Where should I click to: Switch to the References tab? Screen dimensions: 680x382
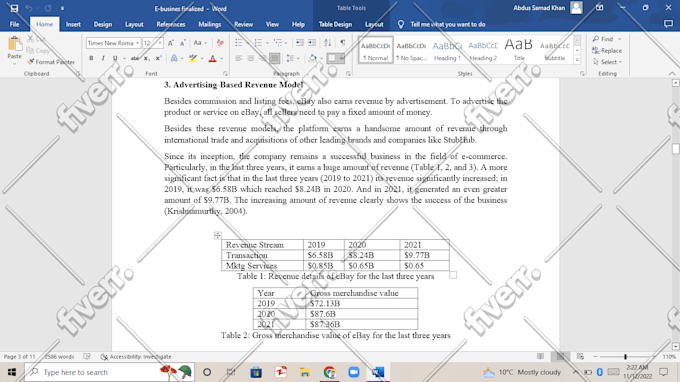[171, 24]
